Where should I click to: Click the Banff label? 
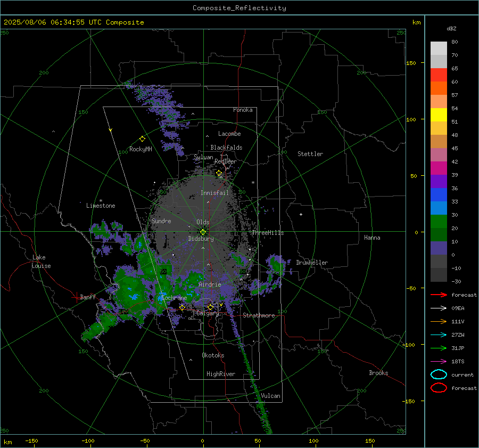88,297
